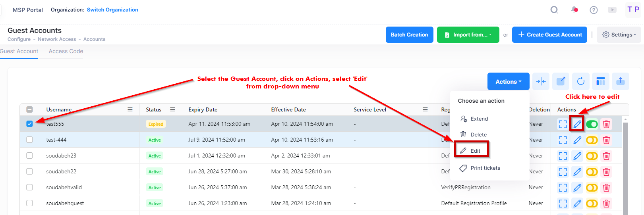644x215 pixels.
Task: Disable the test555 account toggle switch
Action: 592,124
